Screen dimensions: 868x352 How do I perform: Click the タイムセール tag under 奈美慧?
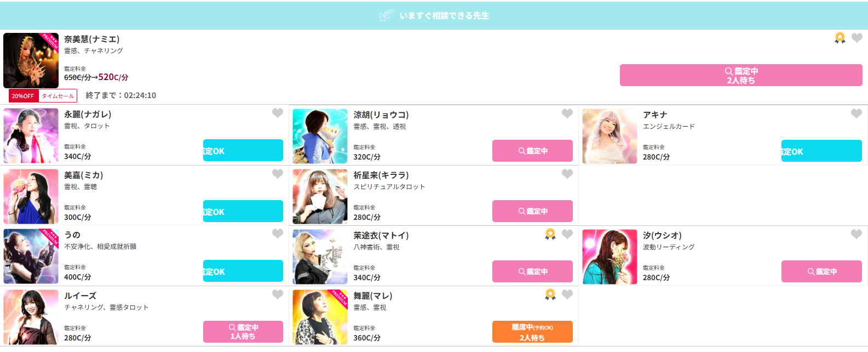(58, 96)
